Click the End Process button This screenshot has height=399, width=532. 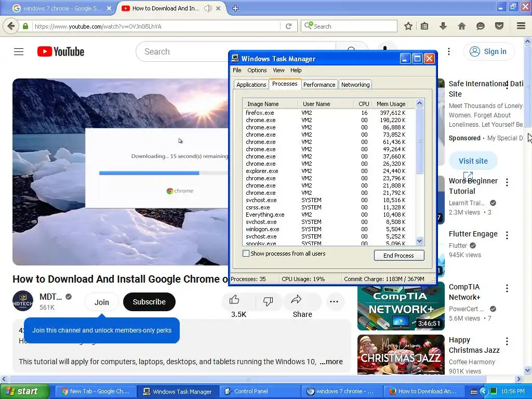398,256
